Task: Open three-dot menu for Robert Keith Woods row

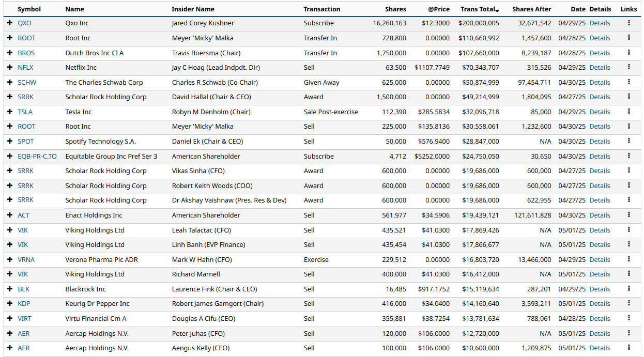Action: pos(628,185)
